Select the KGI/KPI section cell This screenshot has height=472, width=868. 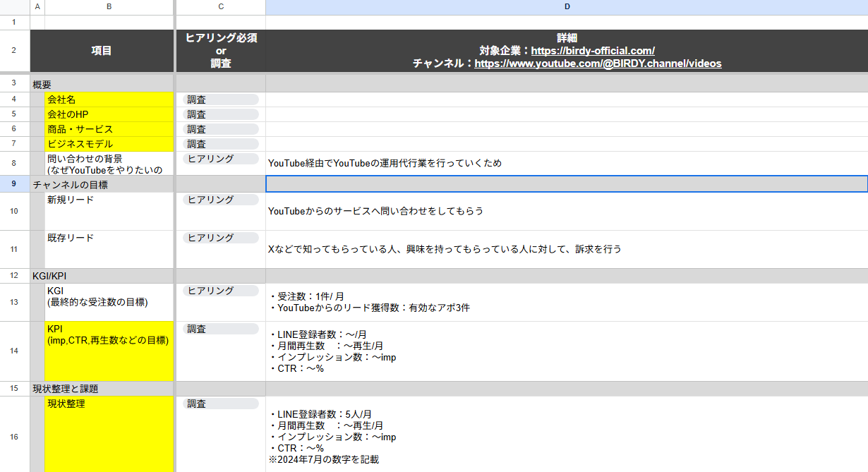(102, 275)
